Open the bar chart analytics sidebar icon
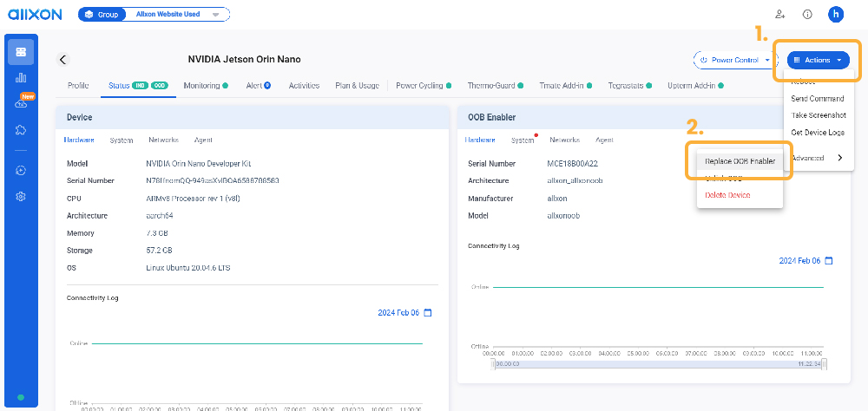Viewport: 868px width, 411px height. point(21,77)
